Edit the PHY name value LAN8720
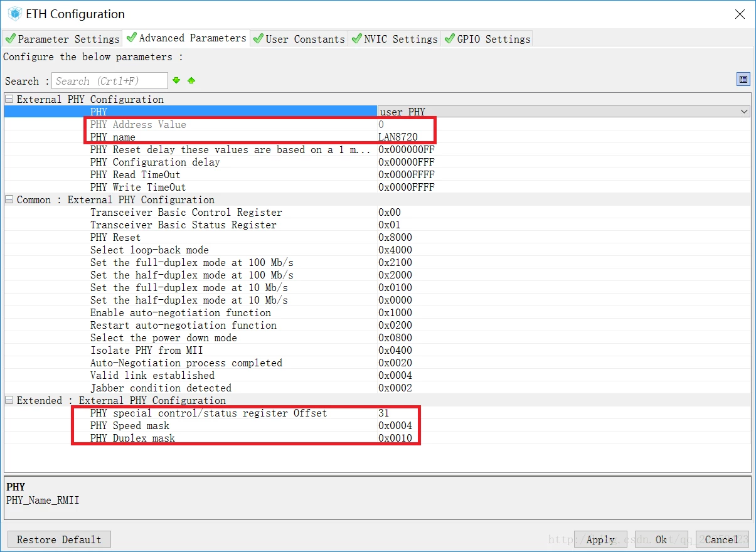This screenshot has width=756, height=552. (x=398, y=137)
